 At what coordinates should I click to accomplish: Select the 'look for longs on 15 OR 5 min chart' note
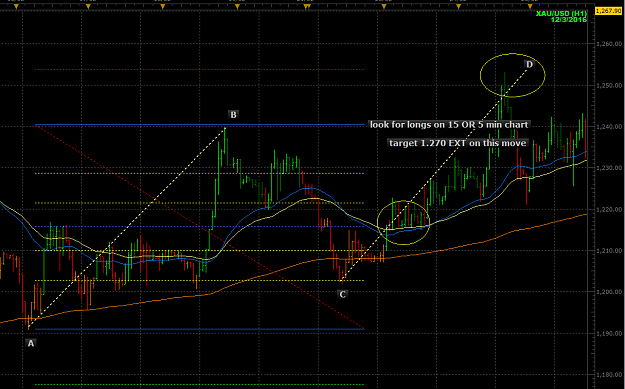449,125
